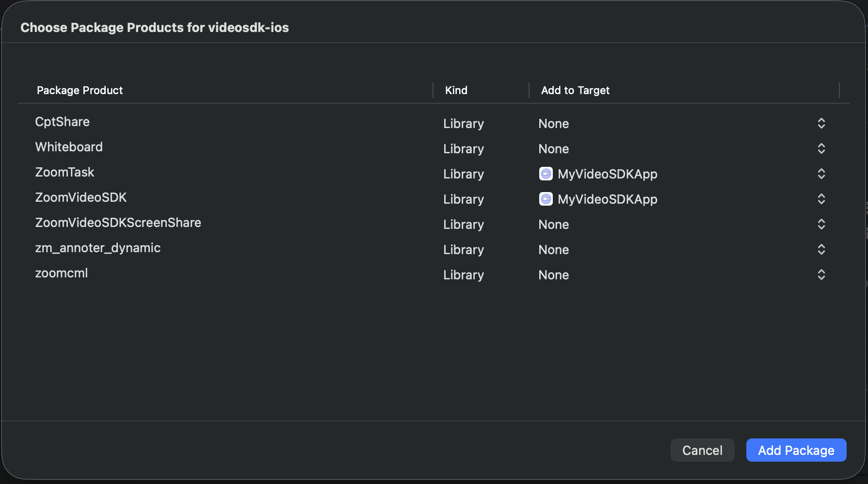The image size is (868, 484).
Task: Click MyVideoSDKApp target text for ZoomVideoSDK
Action: [x=608, y=199]
